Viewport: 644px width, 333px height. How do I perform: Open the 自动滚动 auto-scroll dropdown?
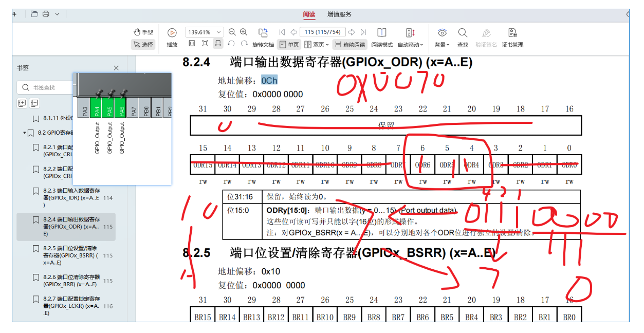coord(411,38)
